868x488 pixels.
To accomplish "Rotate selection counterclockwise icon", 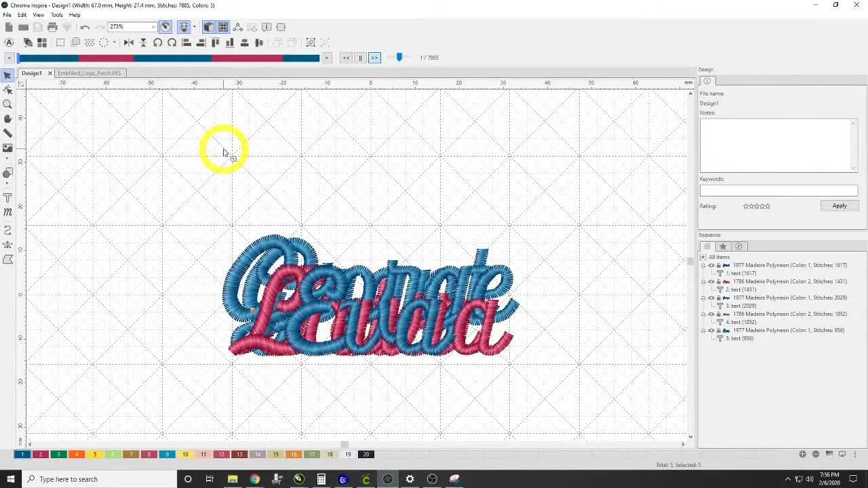I will click(157, 43).
